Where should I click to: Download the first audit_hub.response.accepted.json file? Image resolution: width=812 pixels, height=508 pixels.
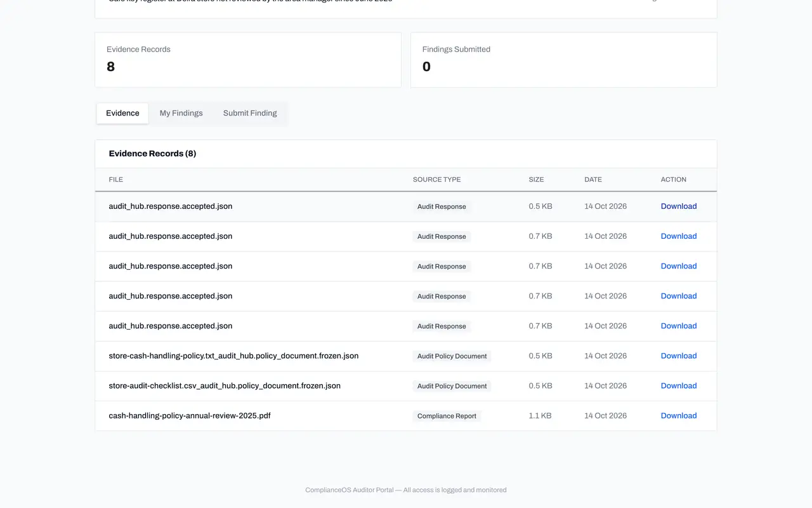pyautogui.click(x=679, y=206)
